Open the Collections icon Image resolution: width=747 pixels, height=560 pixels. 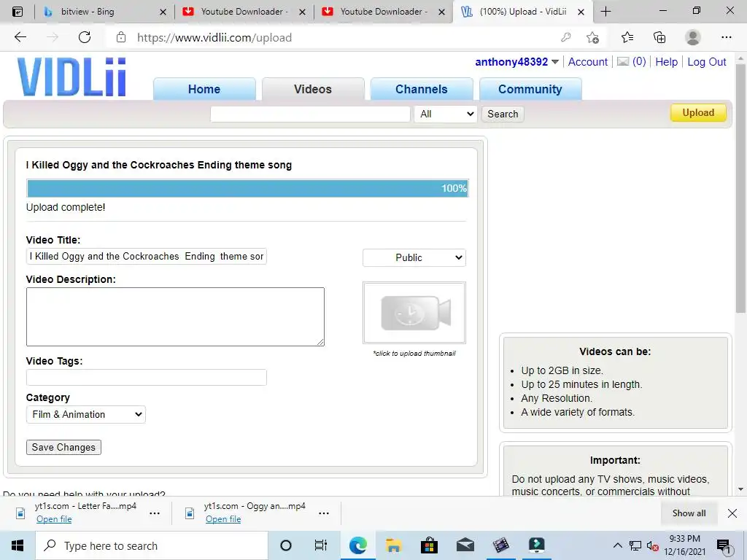659,37
